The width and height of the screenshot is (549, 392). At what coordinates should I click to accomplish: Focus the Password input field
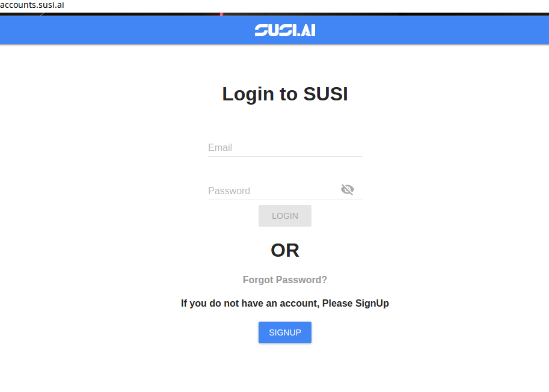pyautogui.click(x=273, y=191)
